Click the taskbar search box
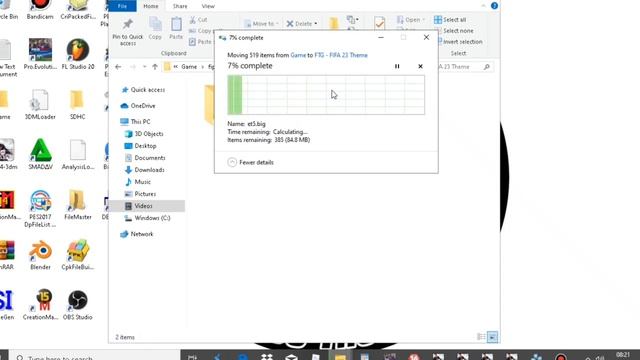640x360 pixels. [x=95, y=356]
